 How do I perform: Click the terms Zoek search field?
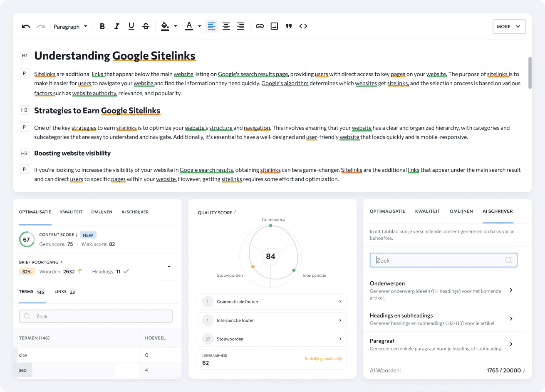coord(96,316)
